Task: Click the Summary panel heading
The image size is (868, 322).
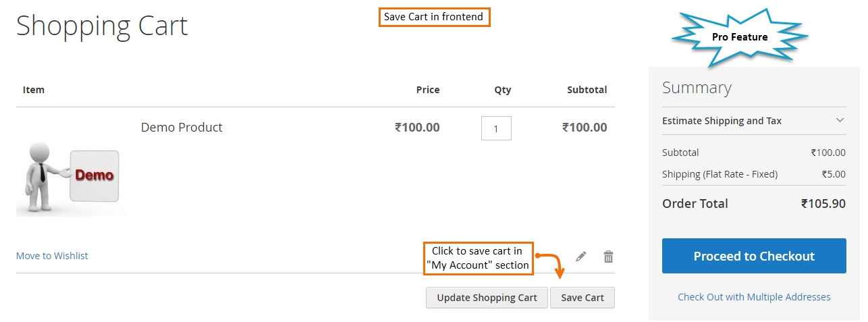Action: (x=697, y=88)
